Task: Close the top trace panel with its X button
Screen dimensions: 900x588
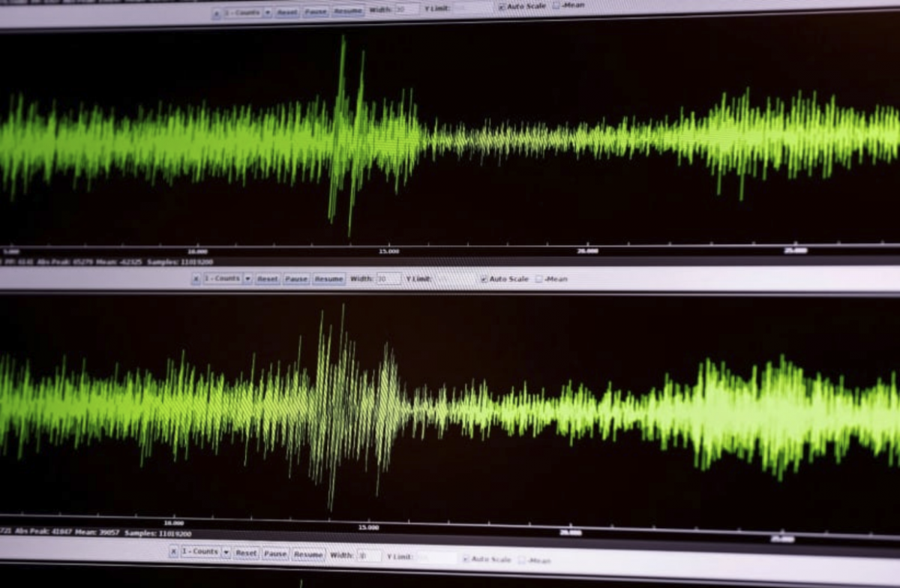Action: tap(217, 13)
